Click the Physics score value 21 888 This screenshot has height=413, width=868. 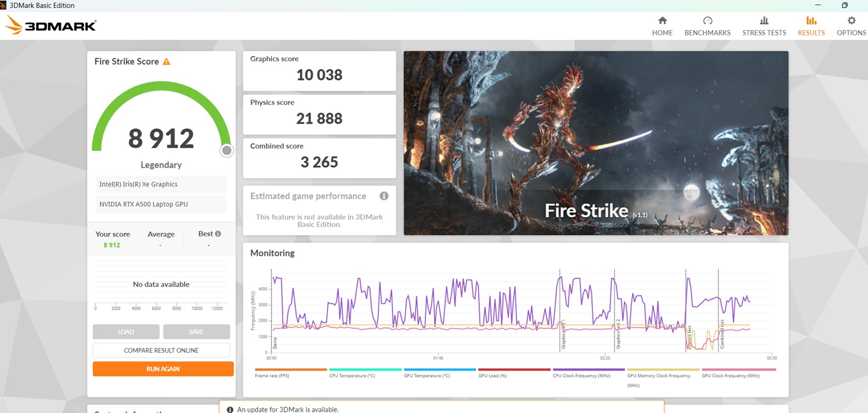(319, 118)
